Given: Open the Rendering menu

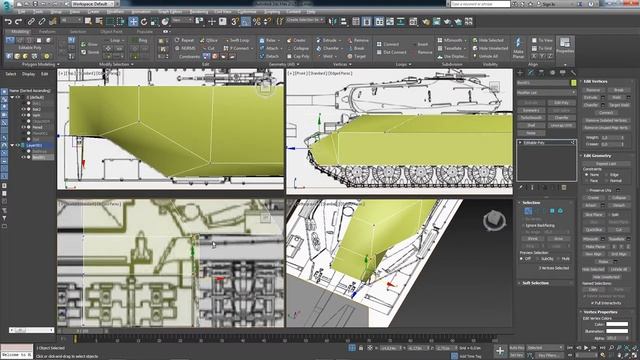Looking at the screenshot, I should [199, 12].
